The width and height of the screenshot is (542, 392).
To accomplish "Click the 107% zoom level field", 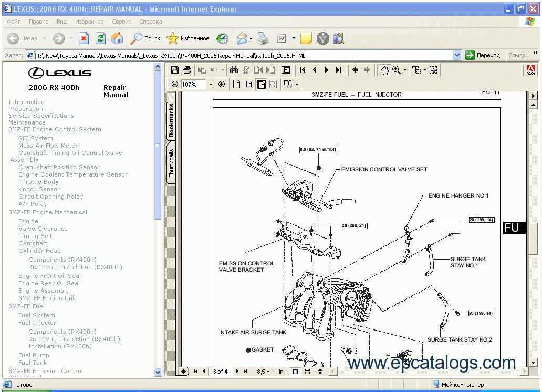I will [193, 85].
